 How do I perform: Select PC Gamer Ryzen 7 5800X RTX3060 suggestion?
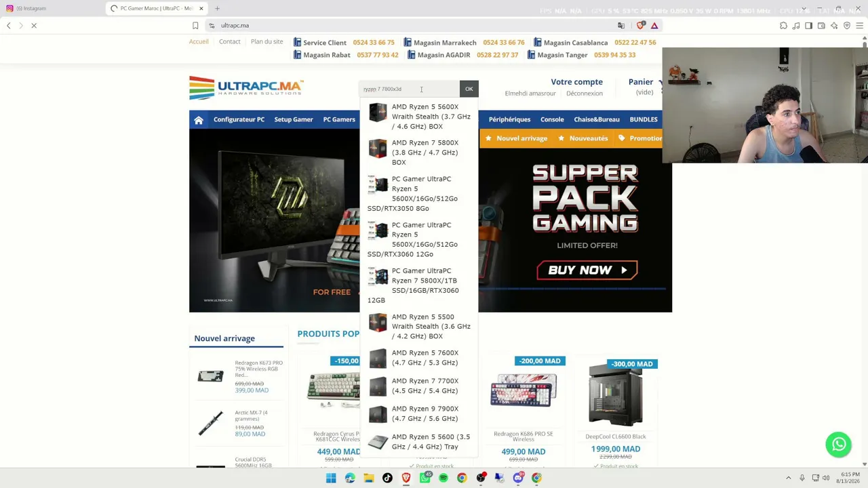(418, 286)
